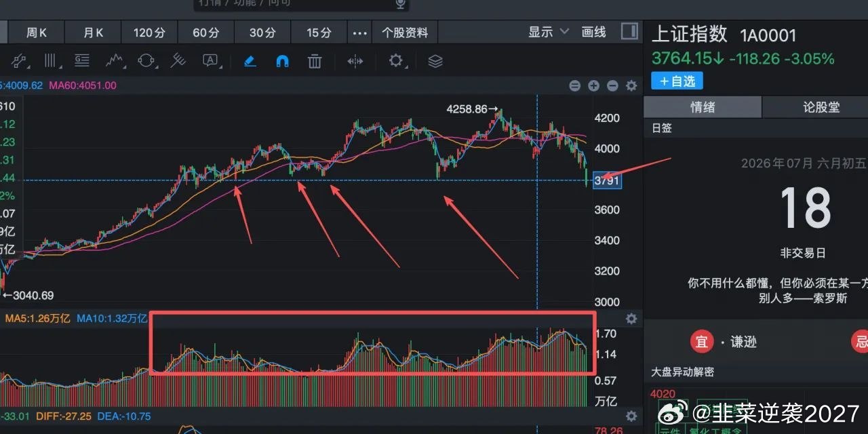The height and width of the screenshot is (434, 868).
Task: Click the horizontal compress measure icon
Action: point(355,61)
